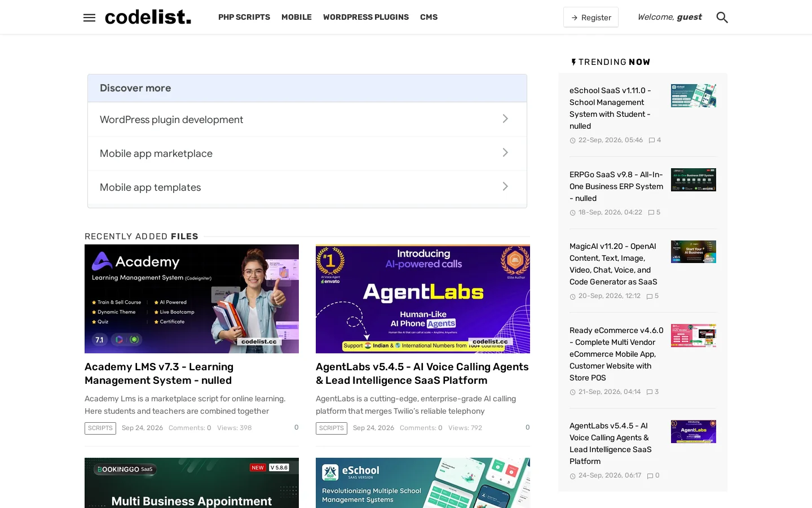Expand WordPress plugin development chevron
Viewport: 812px width, 508px height.
(x=505, y=119)
